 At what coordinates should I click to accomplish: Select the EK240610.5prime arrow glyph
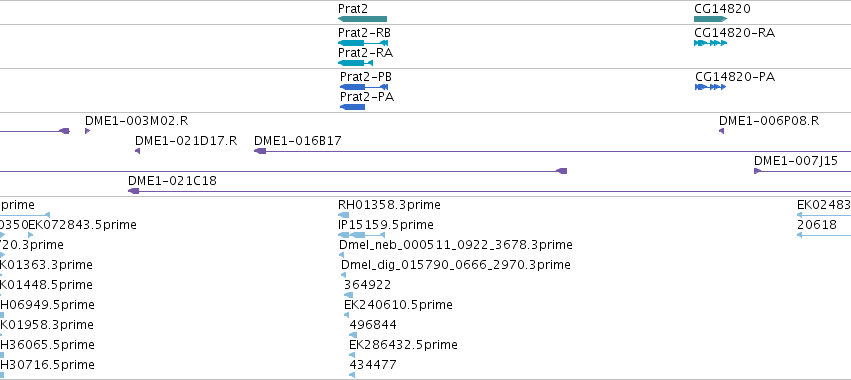click(x=347, y=315)
